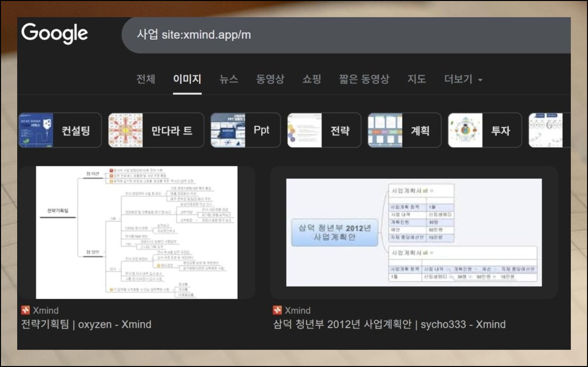Switch to the 지도 tab
Screen dimensions: 588x367
coord(417,79)
